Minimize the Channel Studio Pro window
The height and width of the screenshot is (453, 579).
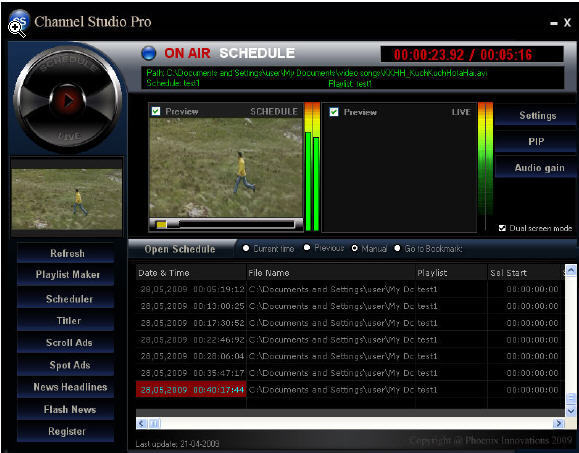coord(554,23)
